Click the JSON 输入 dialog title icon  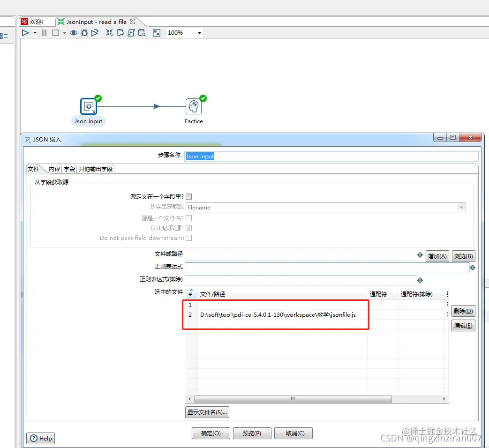coord(28,140)
